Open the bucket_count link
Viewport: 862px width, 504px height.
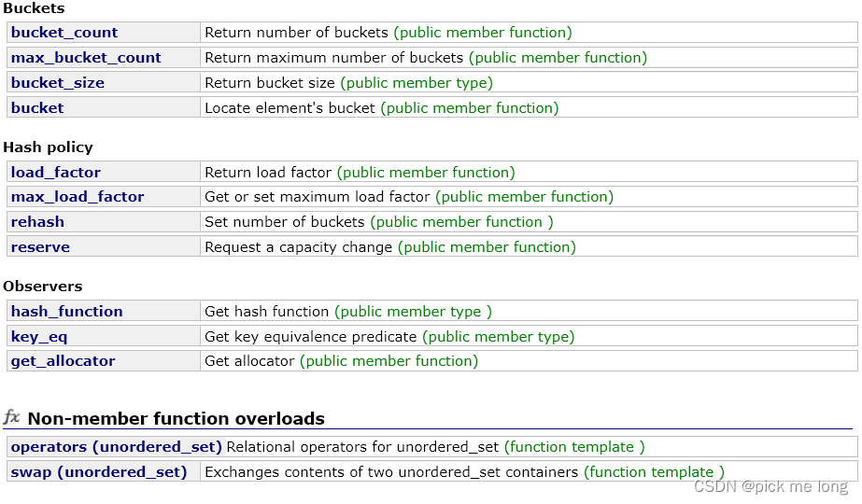pos(64,33)
